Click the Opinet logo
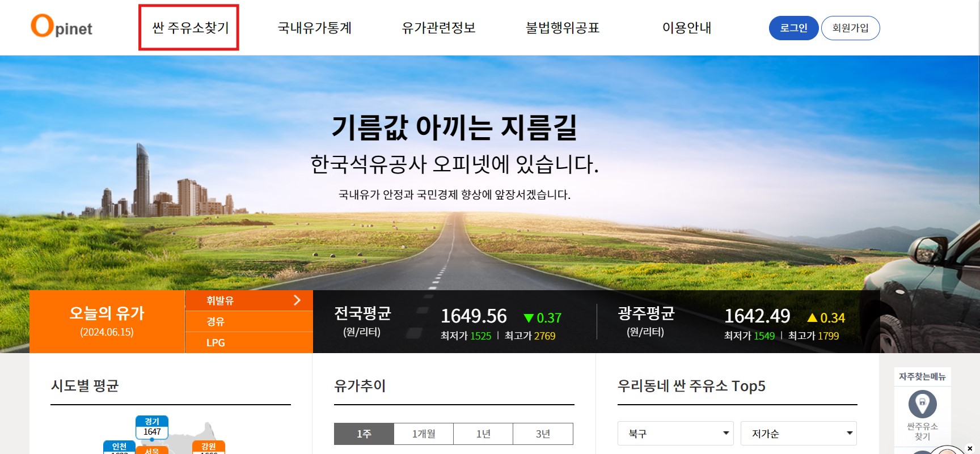The width and height of the screenshot is (980, 454). click(61, 26)
